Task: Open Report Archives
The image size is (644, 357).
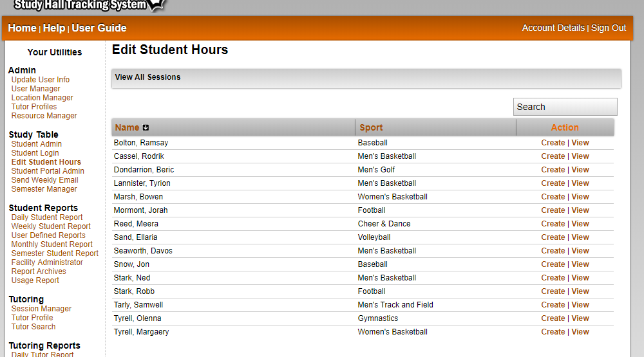Action: click(39, 271)
